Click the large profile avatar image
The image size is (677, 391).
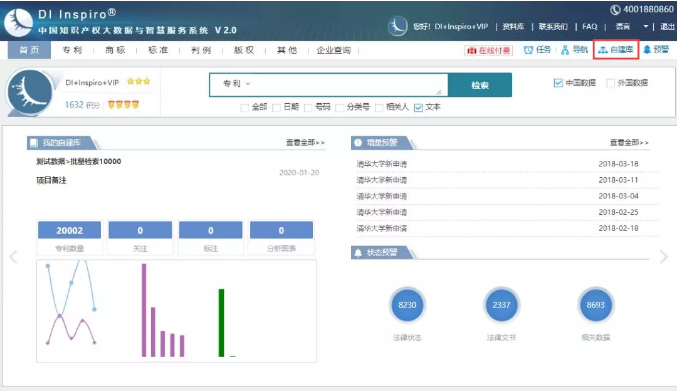coord(29,92)
